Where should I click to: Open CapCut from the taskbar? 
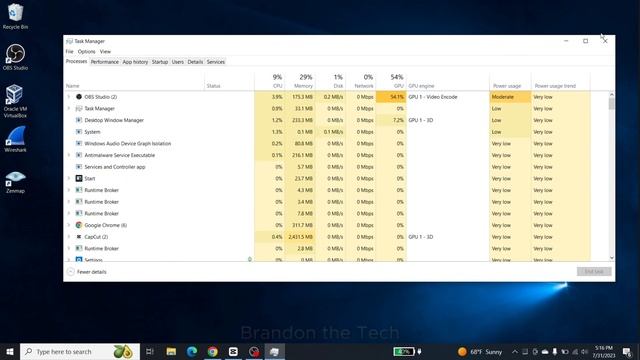(233, 351)
